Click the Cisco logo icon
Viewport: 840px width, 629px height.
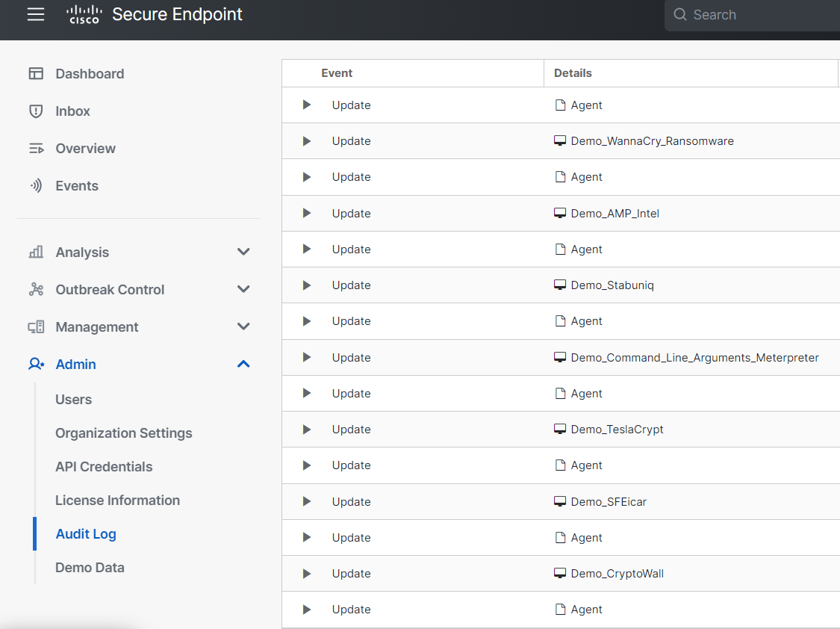tap(84, 14)
